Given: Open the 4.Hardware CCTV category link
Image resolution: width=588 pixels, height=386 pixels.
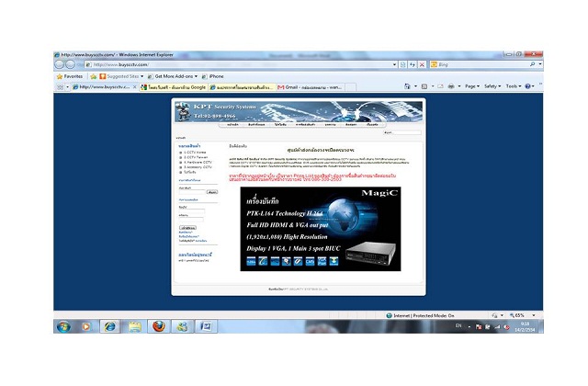Looking at the screenshot, I should (x=198, y=162).
